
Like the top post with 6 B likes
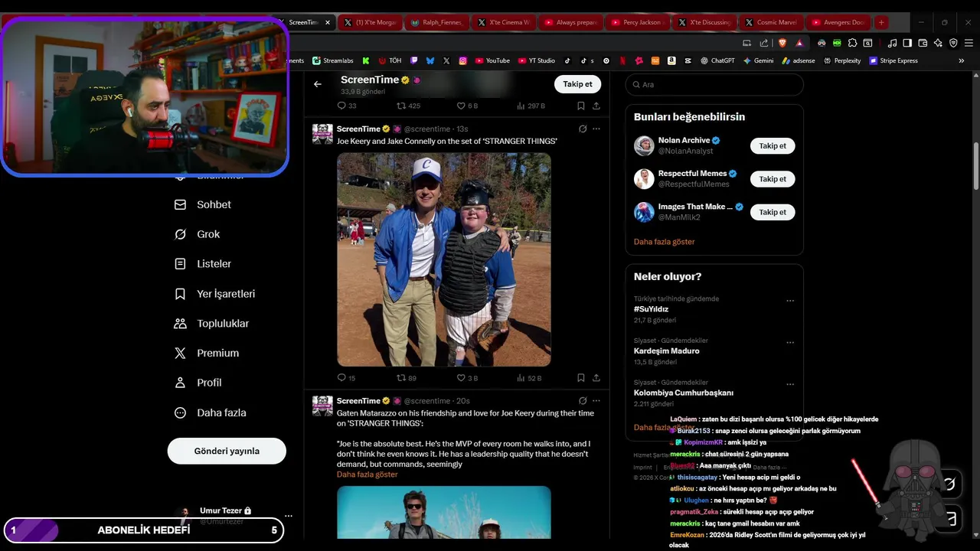tap(467, 106)
